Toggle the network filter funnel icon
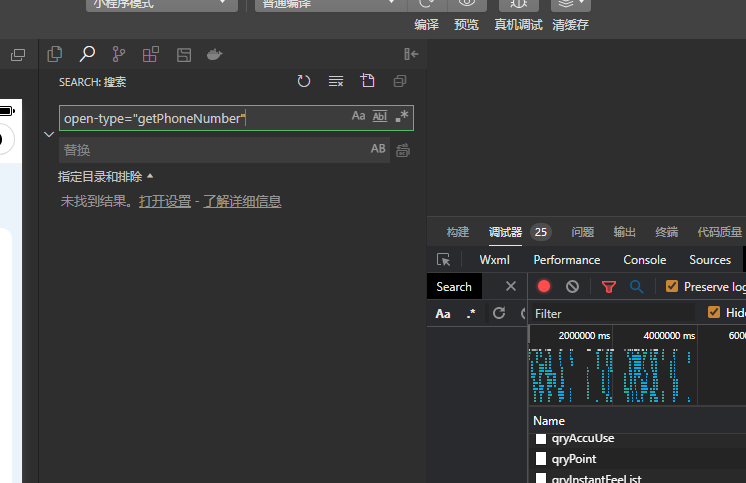The width and height of the screenshot is (746, 483). click(x=609, y=286)
